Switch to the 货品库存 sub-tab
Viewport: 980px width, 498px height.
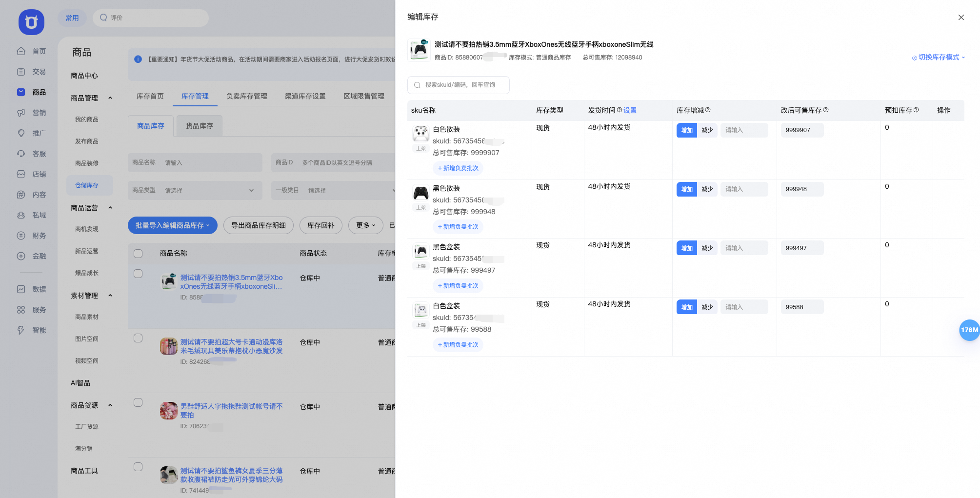(200, 126)
